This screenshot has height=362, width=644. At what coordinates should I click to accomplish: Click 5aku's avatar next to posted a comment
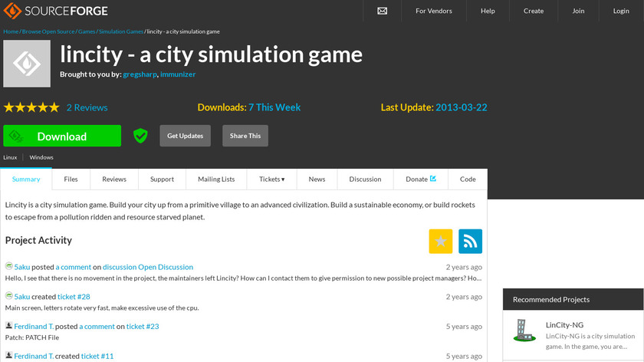coord(8,266)
